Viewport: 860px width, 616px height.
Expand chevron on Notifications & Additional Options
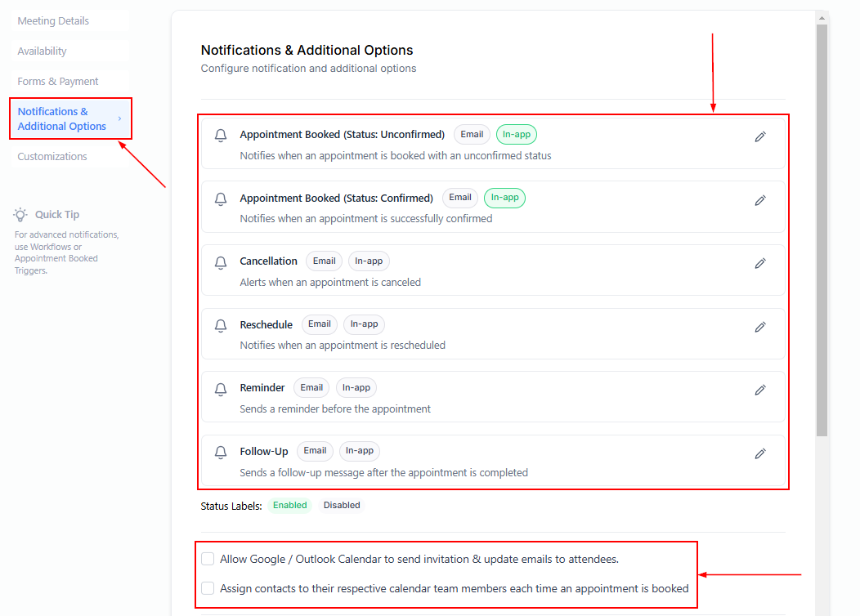coord(119,119)
